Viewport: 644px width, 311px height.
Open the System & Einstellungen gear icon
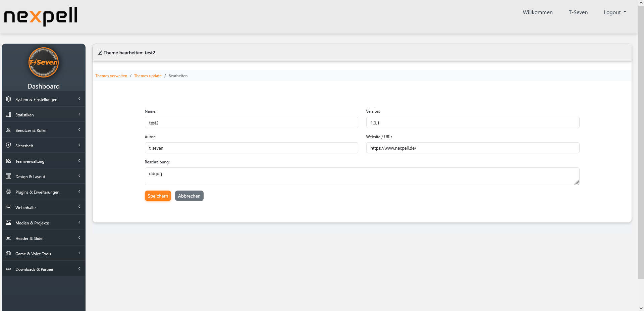click(8, 99)
